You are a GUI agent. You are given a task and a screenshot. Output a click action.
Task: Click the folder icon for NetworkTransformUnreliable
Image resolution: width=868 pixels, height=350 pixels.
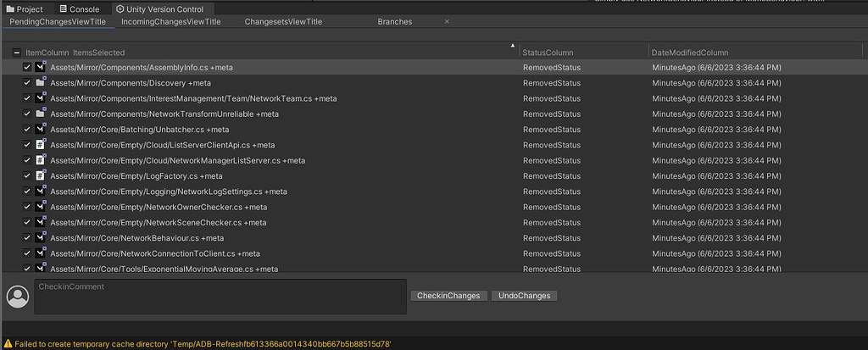click(x=40, y=114)
